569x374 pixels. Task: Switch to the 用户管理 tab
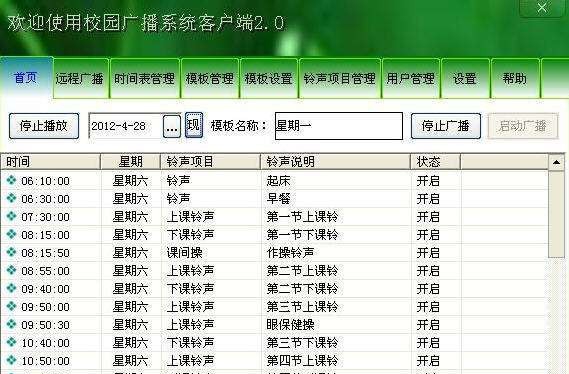[x=411, y=78]
